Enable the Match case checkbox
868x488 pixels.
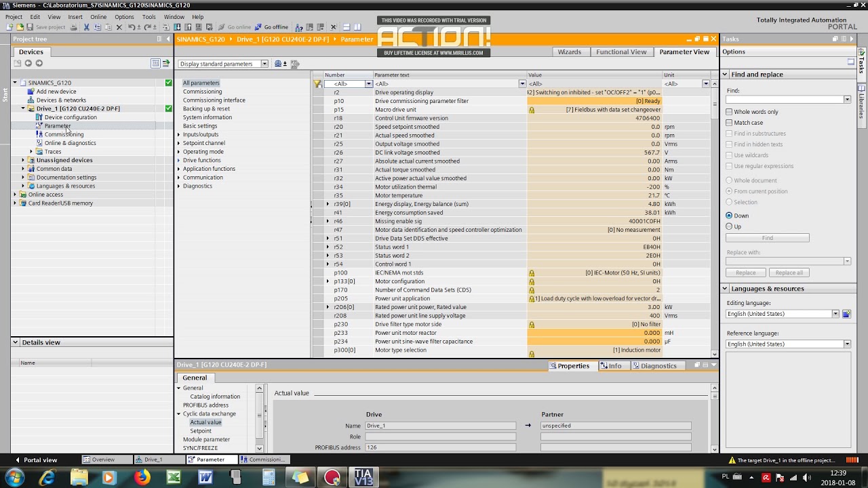click(729, 123)
